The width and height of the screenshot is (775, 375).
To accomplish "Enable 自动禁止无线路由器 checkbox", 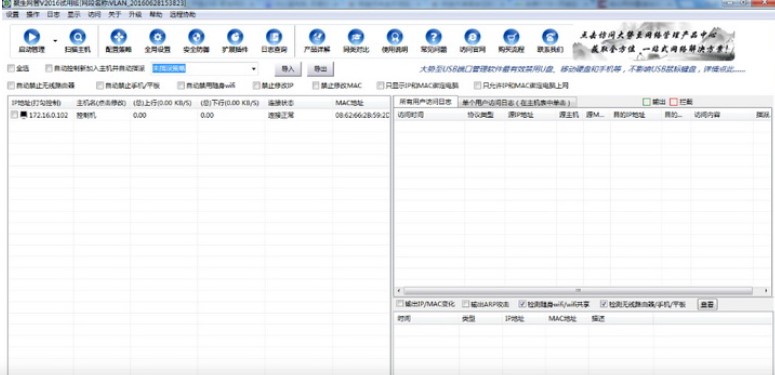I will point(10,85).
